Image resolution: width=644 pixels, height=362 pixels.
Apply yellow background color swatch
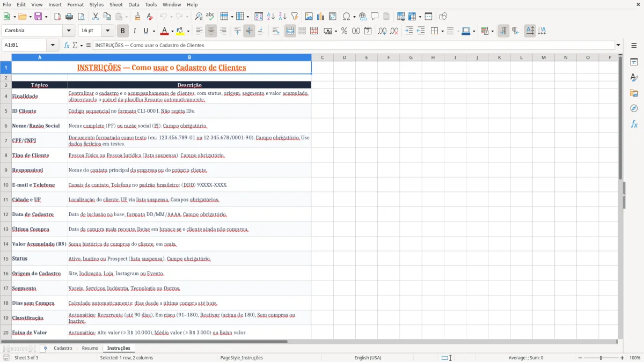(180, 31)
